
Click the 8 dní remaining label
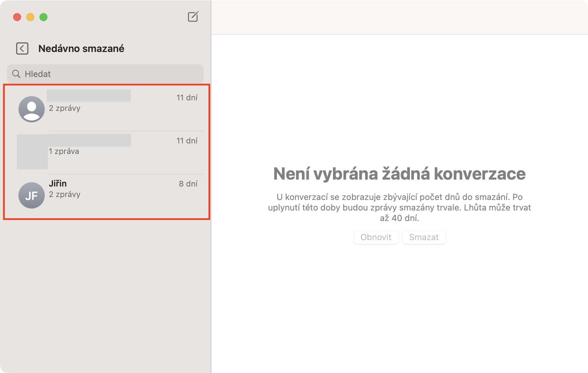click(188, 184)
